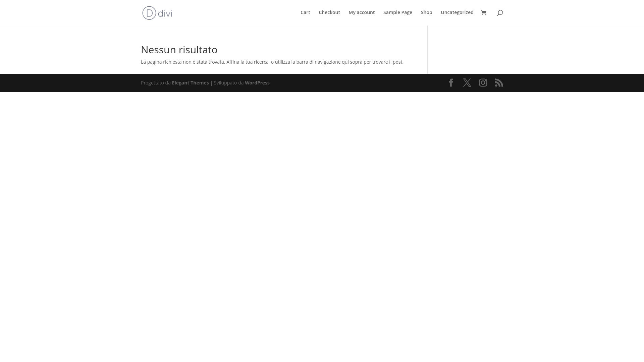Screen dimensions: 644x362
Task: Click the 'La pagina richiesta non è stata trovata' text
Action: coord(182,62)
